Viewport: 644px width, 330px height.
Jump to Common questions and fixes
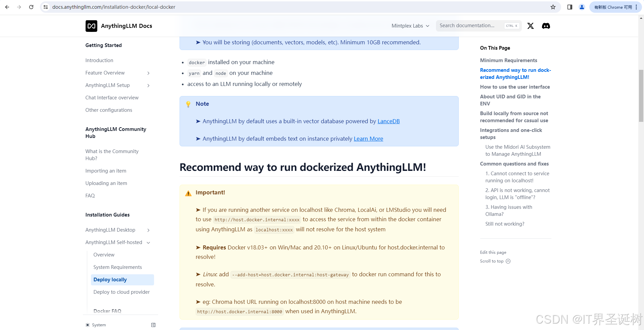[514, 164]
